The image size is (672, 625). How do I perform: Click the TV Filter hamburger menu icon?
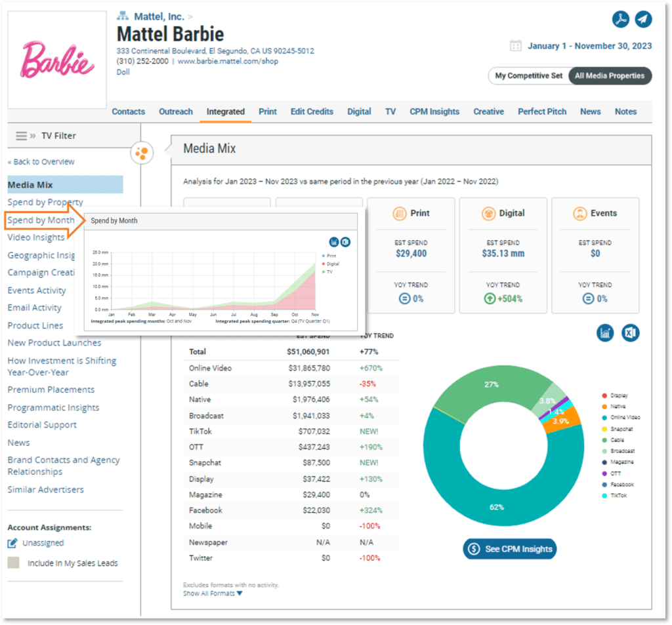tap(22, 136)
